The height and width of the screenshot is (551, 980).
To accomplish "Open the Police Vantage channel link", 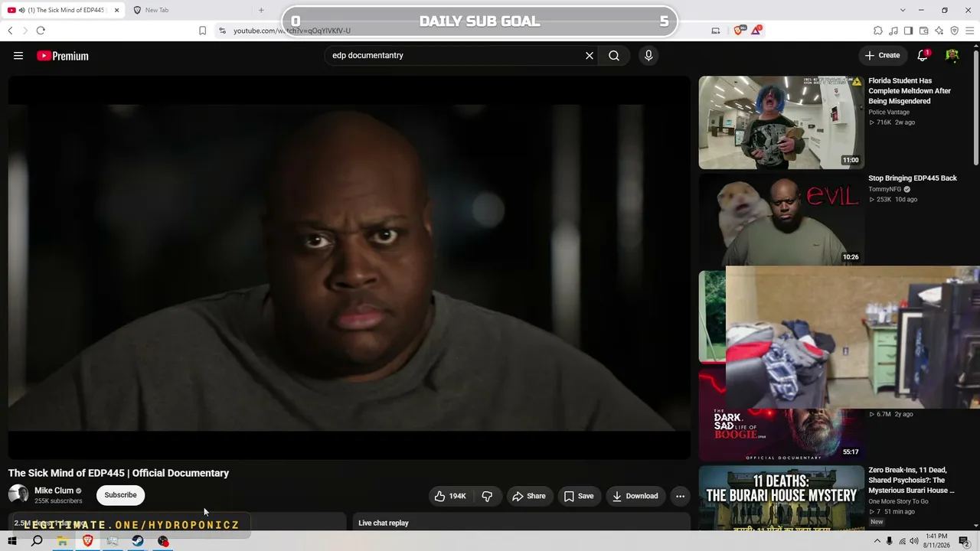I will tap(889, 112).
